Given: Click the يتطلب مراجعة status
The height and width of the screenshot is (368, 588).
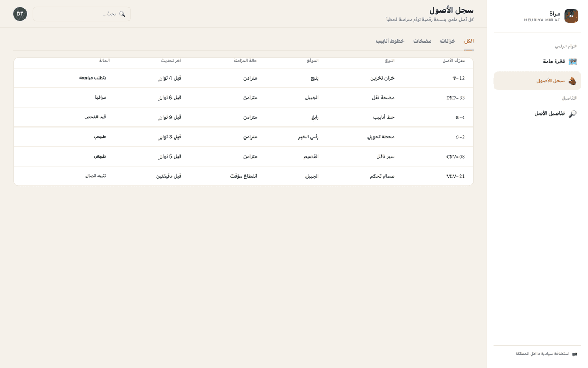Looking at the screenshot, I should point(92,78).
